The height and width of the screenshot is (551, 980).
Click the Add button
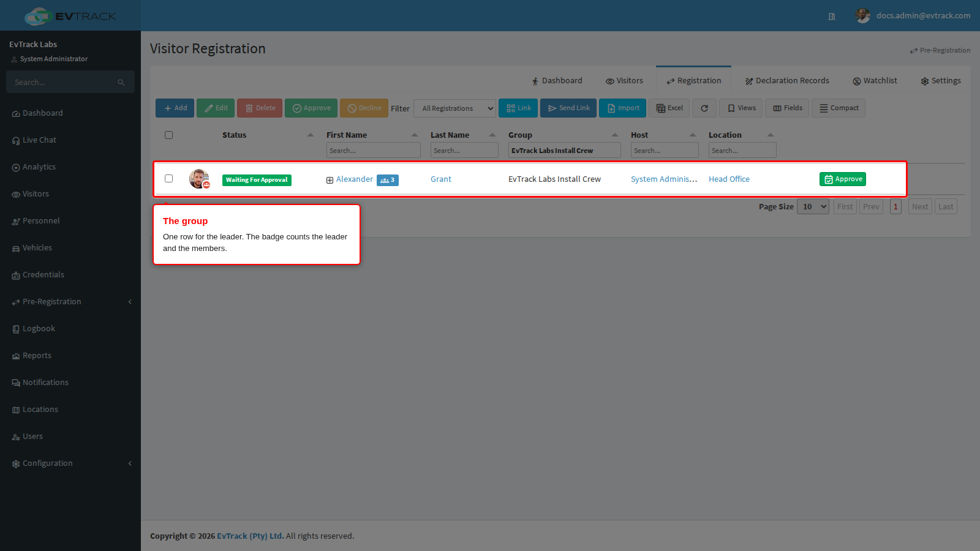(x=175, y=108)
